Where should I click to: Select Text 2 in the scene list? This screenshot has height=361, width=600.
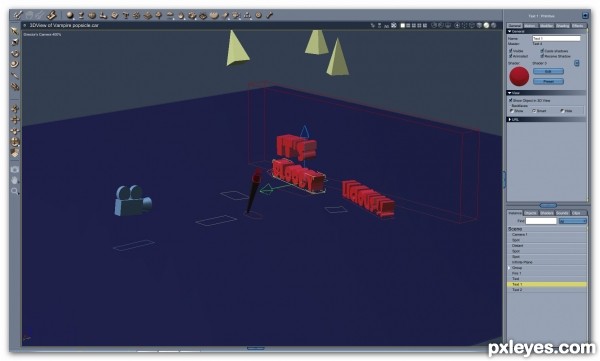[547, 290]
